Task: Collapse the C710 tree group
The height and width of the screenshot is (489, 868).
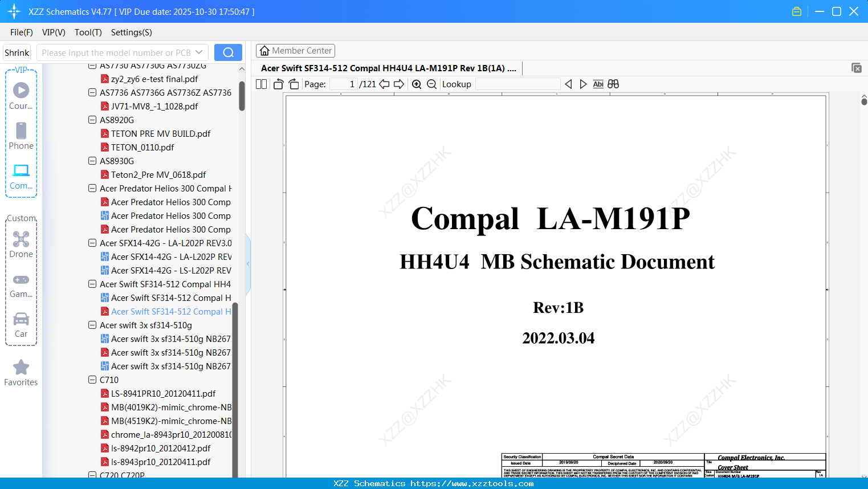Action: (x=92, y=380)
